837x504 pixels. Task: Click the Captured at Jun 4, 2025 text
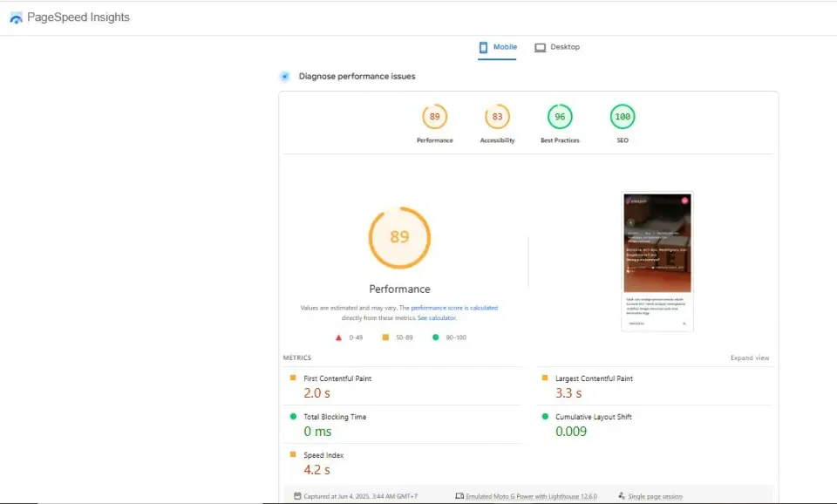coord(360,496)
